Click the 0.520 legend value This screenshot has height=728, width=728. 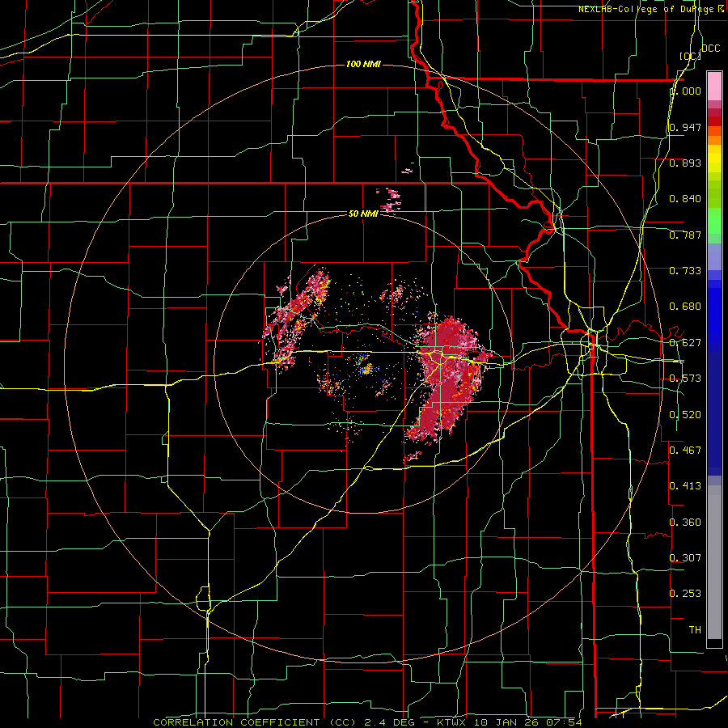coord(685,415)
